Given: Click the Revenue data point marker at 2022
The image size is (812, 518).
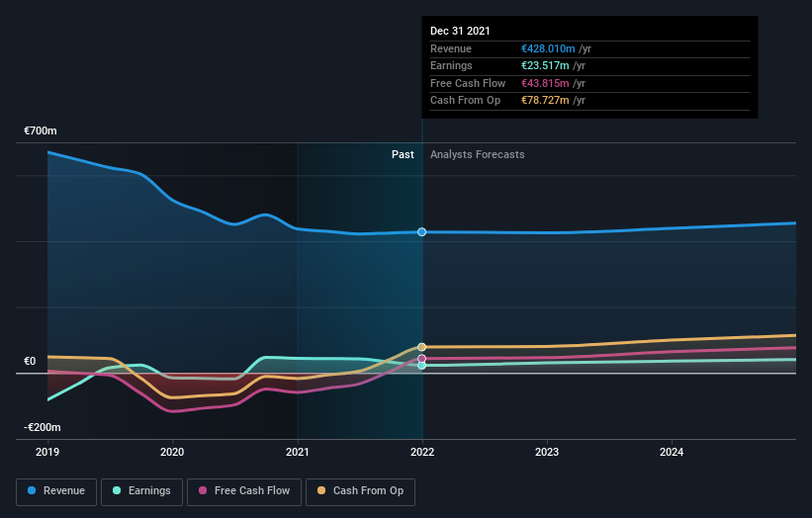Looking at the screenshot, I should [422, 232].
